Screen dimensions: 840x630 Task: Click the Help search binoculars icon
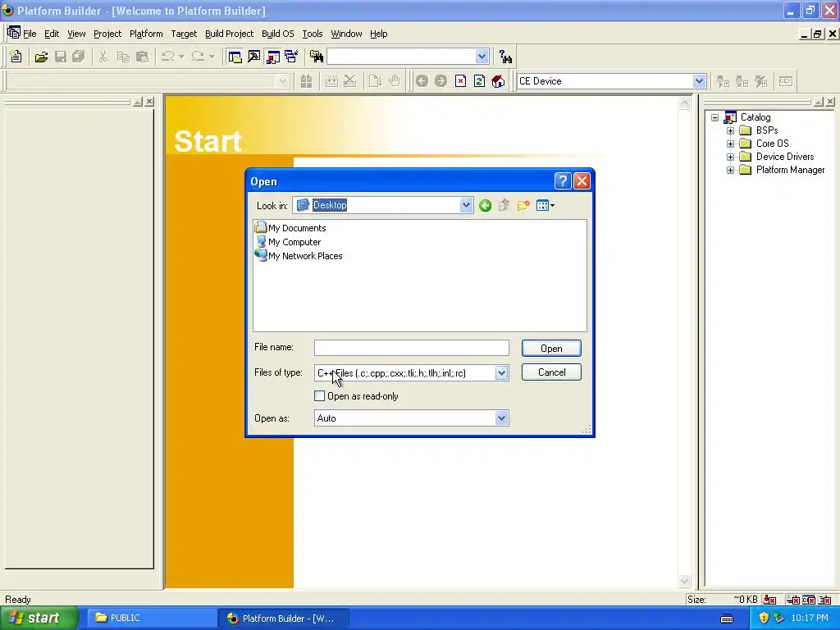[505, 57]
